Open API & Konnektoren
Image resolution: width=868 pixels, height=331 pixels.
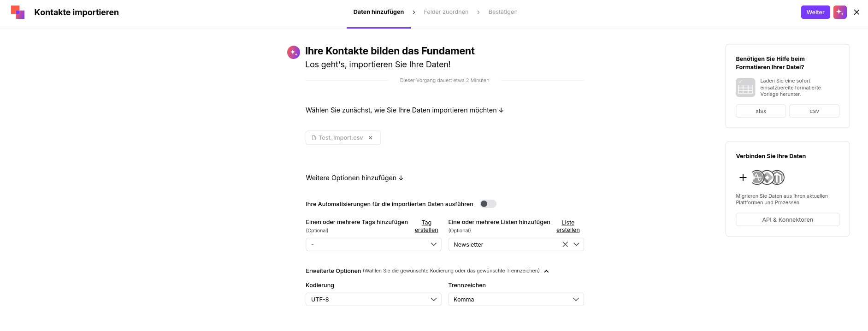click(787, 219)
